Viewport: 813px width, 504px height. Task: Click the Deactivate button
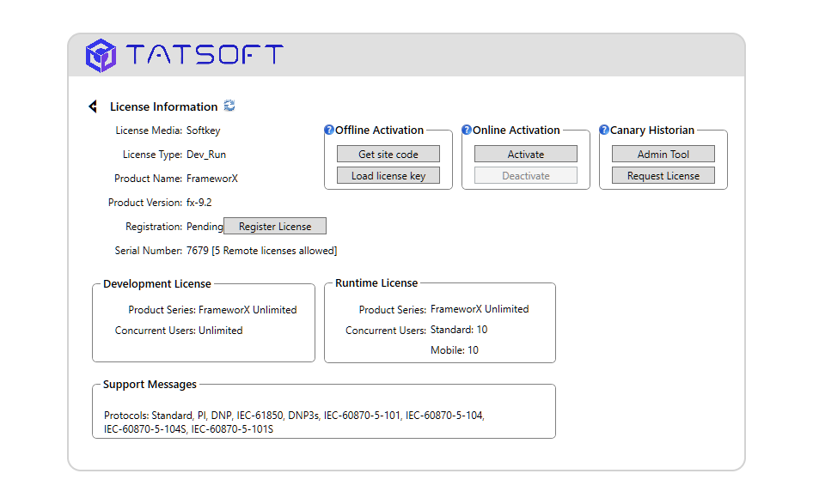[526, 176]
